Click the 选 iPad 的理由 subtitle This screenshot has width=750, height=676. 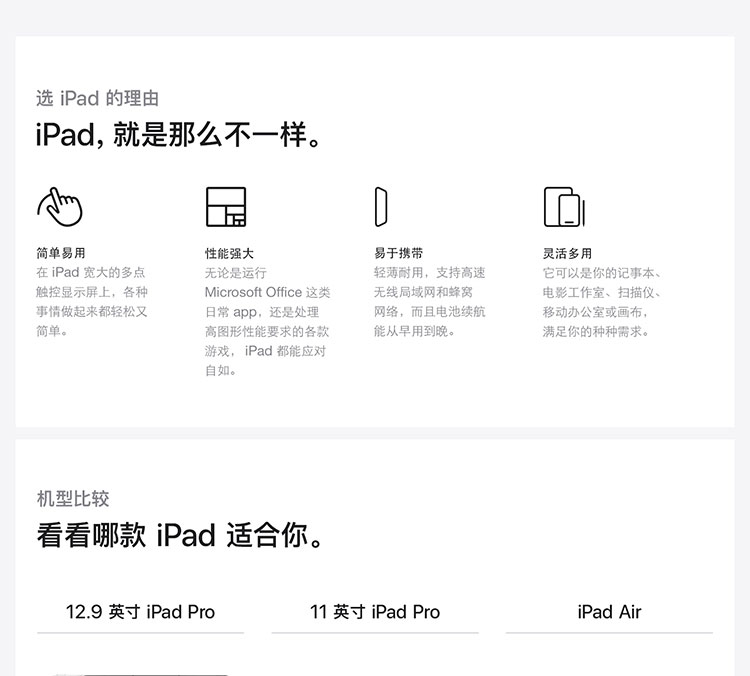[x=97, y=98]
